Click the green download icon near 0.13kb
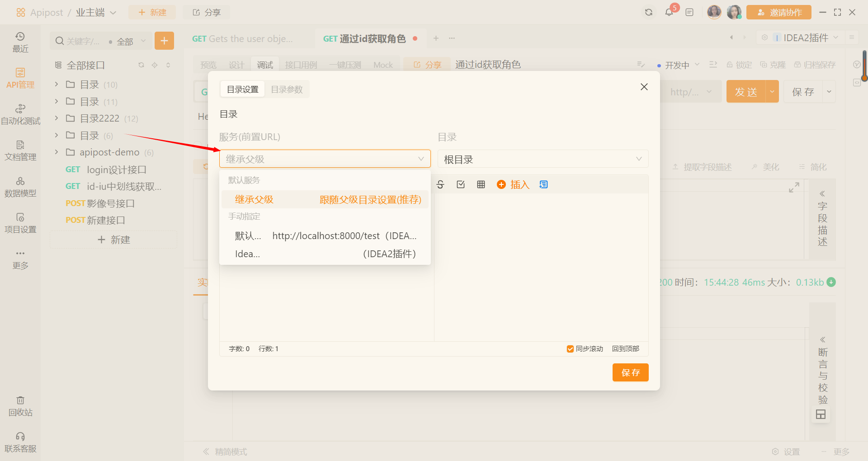The width and height of the screenshot is (868, 461). pos(831,282)
